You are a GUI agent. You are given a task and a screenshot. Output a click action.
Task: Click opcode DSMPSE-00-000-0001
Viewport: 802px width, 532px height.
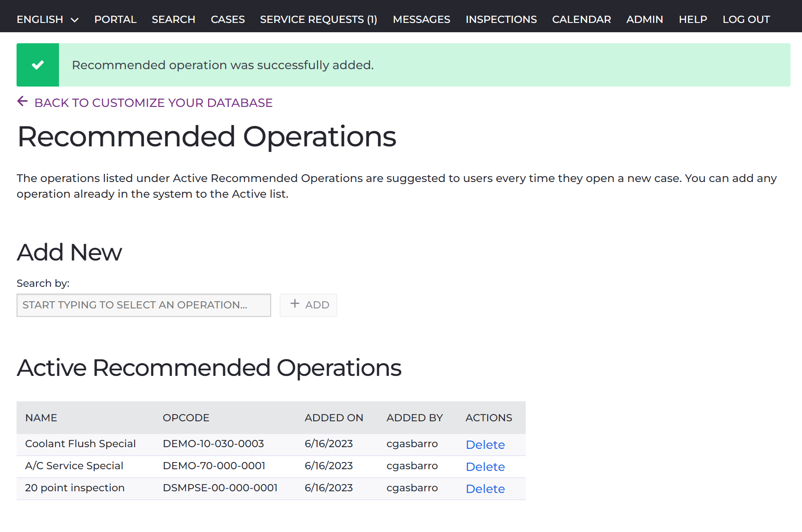pos(220,488)
